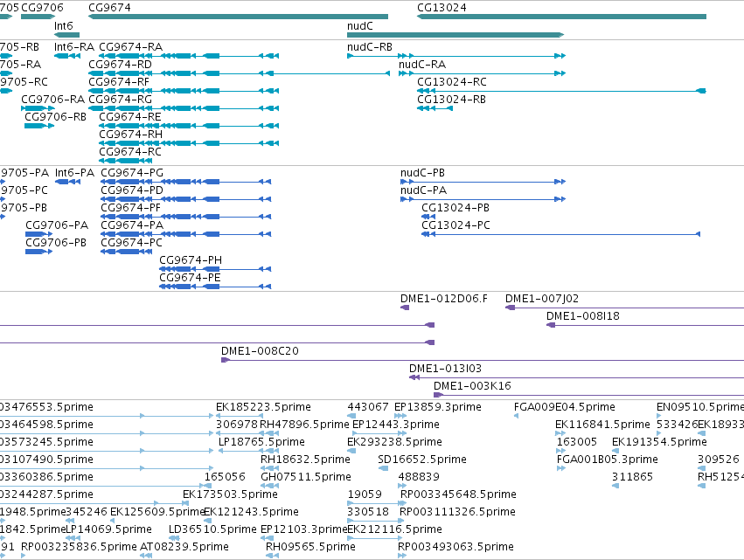
Task: Click the CG9674-RH transcript label
Action: pyautogui.click(x=130, y=135)
